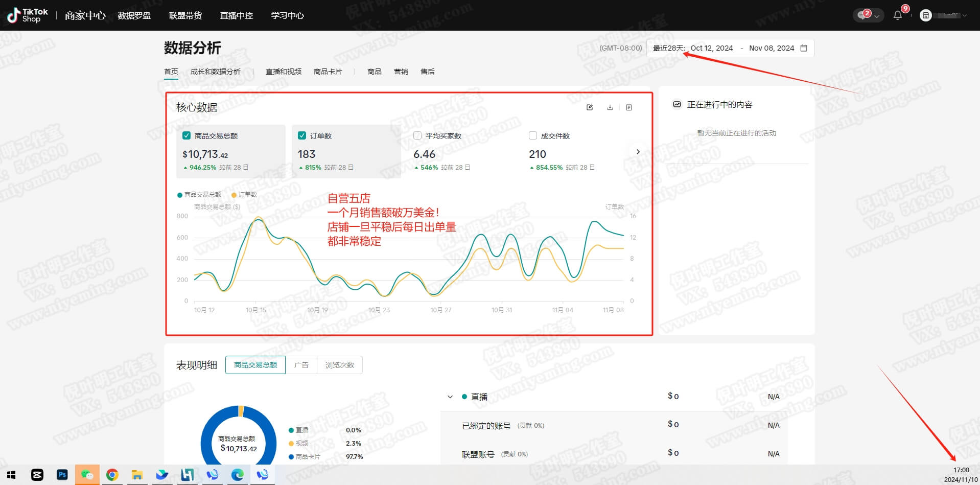
Task: Click the shop account avatar icon
Action: click(x=925, y=15)
